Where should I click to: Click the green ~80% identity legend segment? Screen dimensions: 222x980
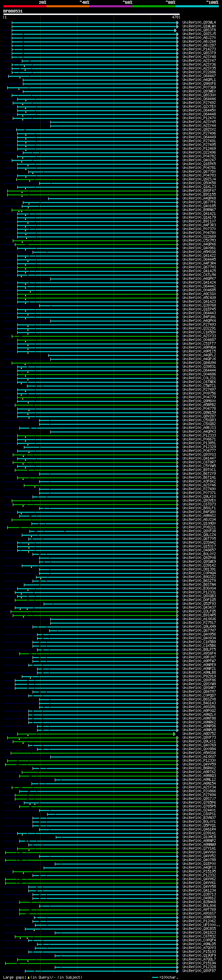[x=154, y=6]
